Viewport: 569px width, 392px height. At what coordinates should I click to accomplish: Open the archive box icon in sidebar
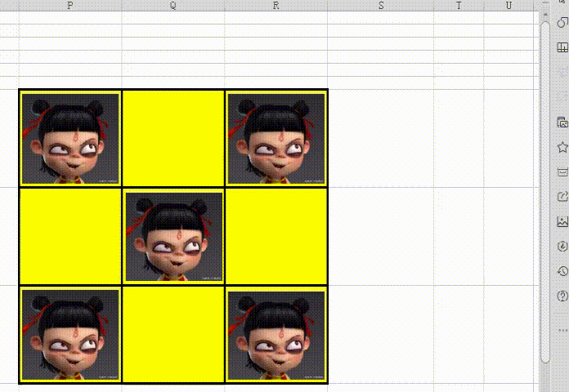562,171
